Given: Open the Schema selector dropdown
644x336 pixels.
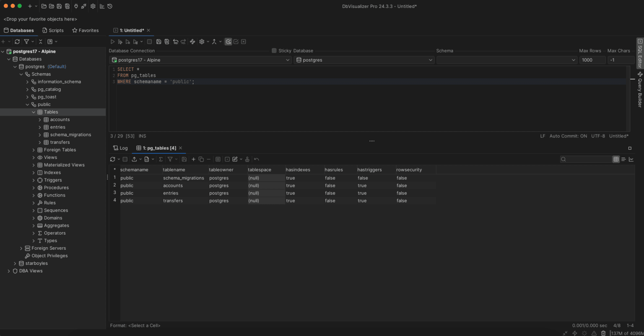Looking at the screenshot, I should pyautogui.click(x=506, y=60).
